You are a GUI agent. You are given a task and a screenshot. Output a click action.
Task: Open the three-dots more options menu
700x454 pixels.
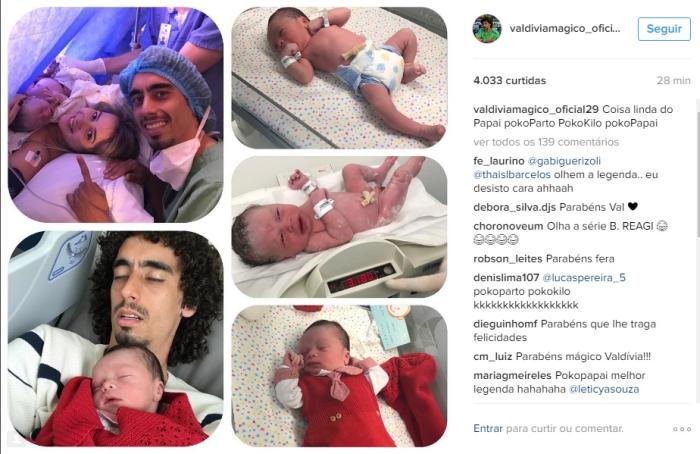pyautogui.click(x=682, y=429)
